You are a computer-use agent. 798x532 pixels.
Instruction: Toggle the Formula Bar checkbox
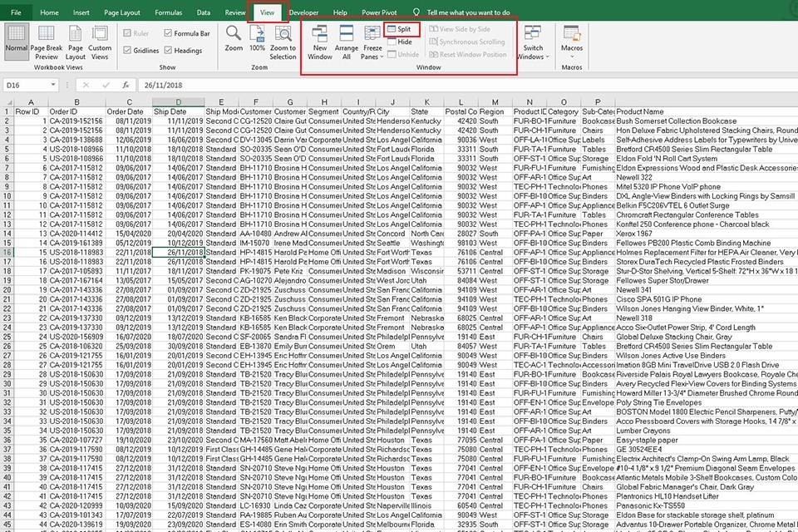(x=167, y=33)
